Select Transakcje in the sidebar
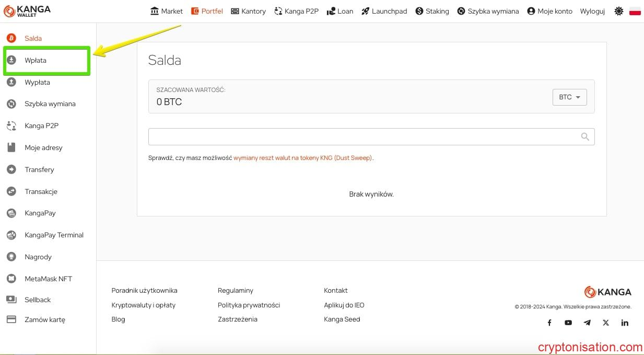Viewport: 644px width, 355px height. 41,191
